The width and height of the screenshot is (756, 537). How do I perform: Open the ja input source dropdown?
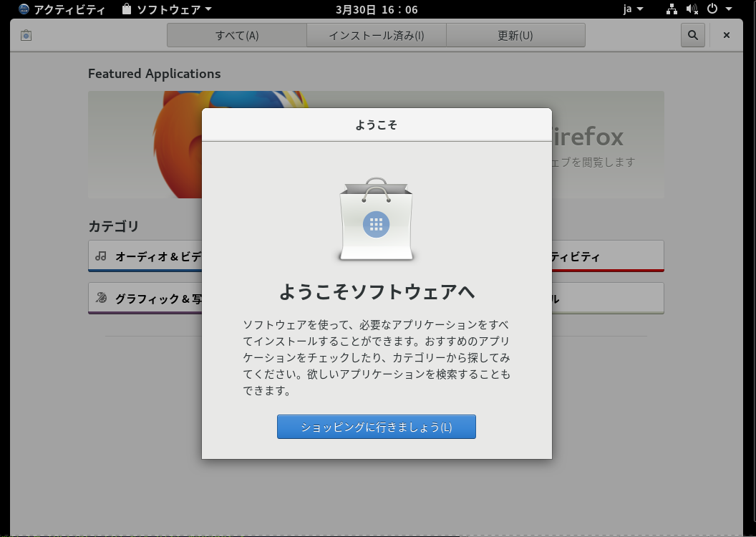(633, 9)
